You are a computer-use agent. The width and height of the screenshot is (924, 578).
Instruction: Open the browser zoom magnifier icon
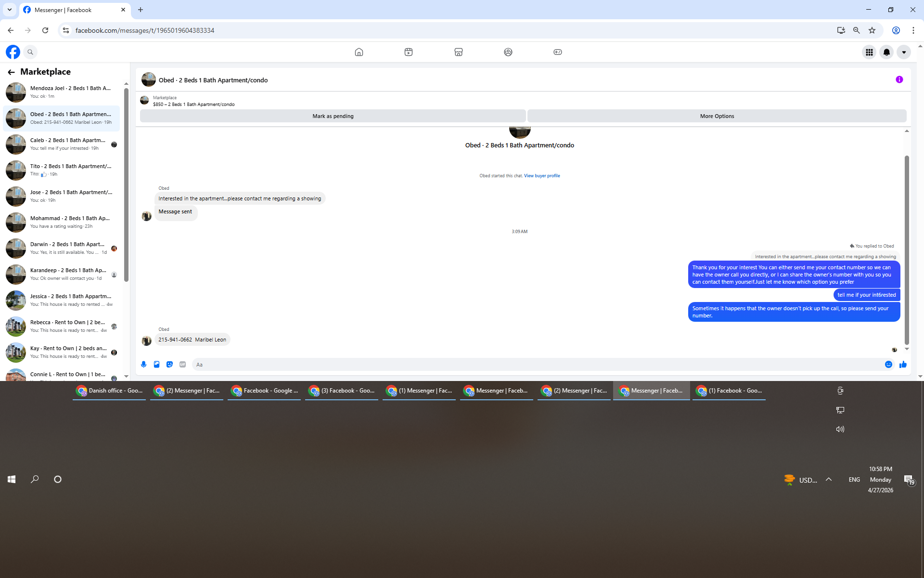(857, 30)
